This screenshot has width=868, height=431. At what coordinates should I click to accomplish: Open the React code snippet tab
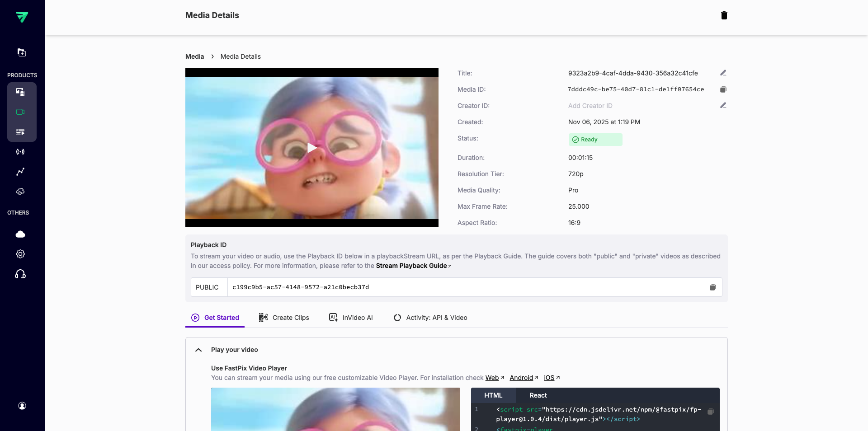[x=538, y=395]
